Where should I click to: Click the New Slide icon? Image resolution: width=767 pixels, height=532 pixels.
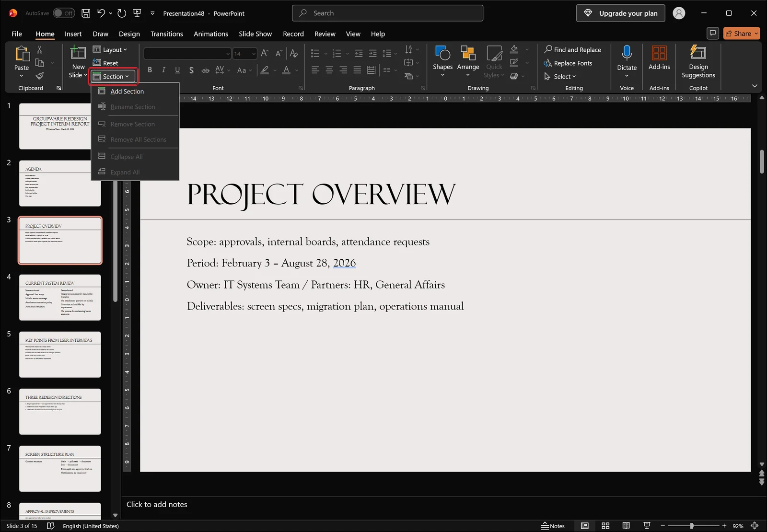click(x=78, y=52)
